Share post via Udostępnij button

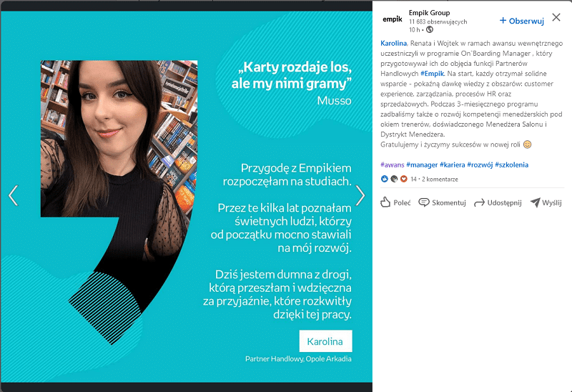click(x=498, y=202)
